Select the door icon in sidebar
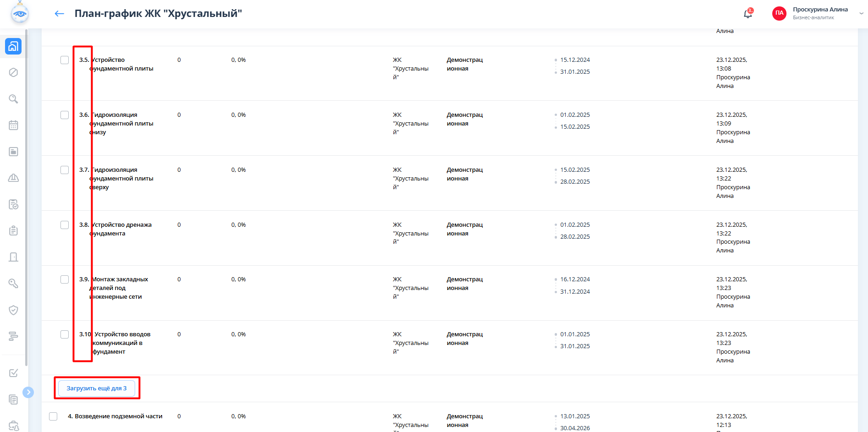Image resolution: width=868 pixels, height=432 pixels. [13, 257]
